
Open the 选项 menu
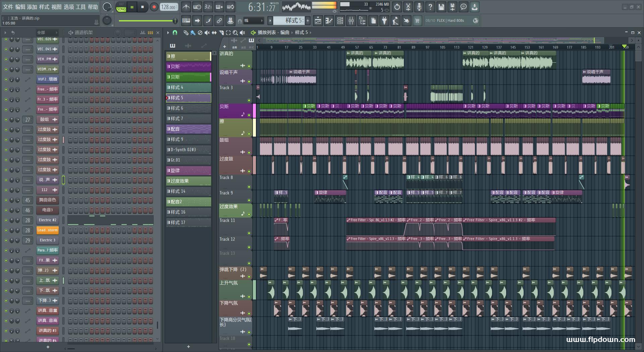coord(69,7)
